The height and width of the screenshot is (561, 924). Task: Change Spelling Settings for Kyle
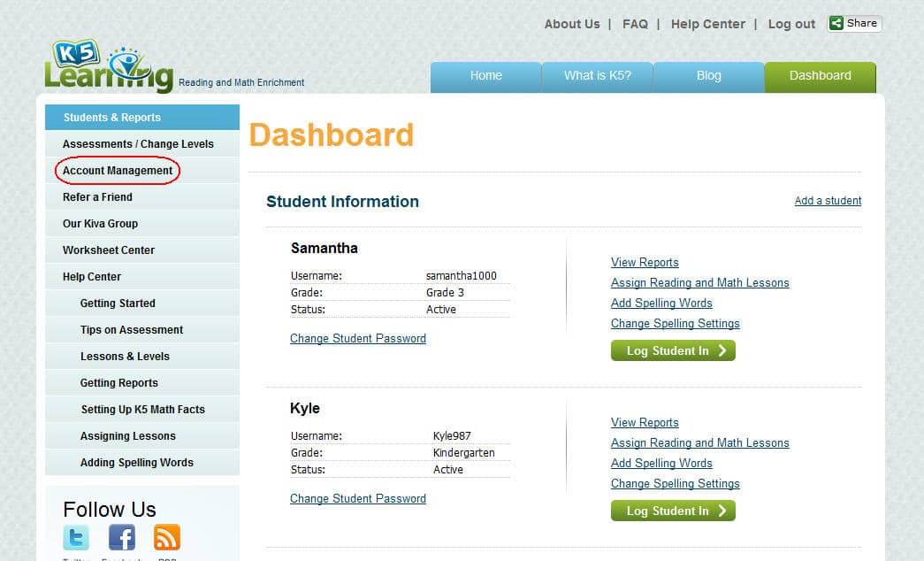pyautogui.click(x=675, y=484)
